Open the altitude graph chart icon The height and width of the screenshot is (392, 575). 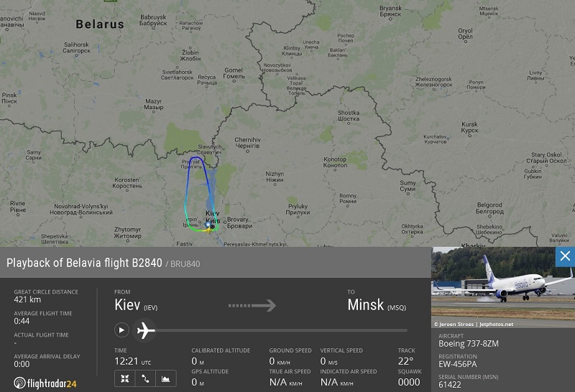click(166, 378)
